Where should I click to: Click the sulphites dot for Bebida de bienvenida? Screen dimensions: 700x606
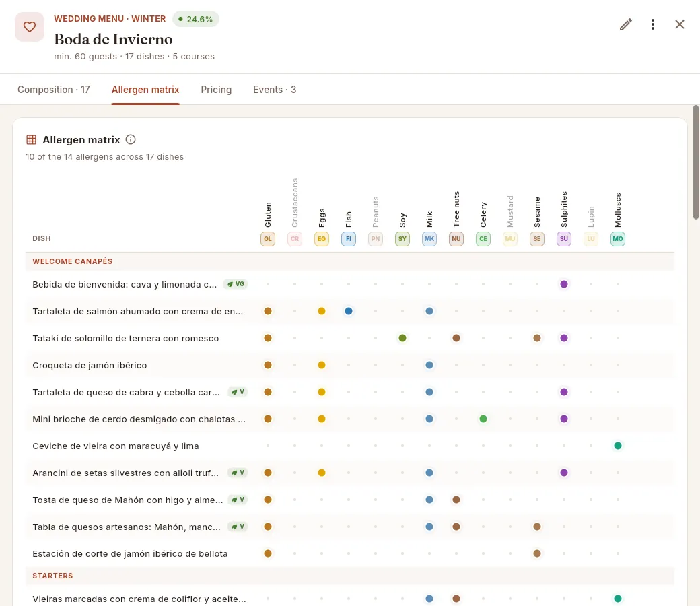click(x=564, y=284)
